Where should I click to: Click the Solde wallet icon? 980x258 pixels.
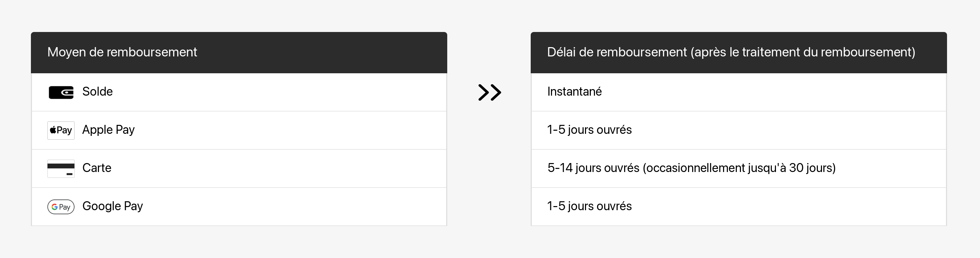pyautogui.click(x=61, y=92)
